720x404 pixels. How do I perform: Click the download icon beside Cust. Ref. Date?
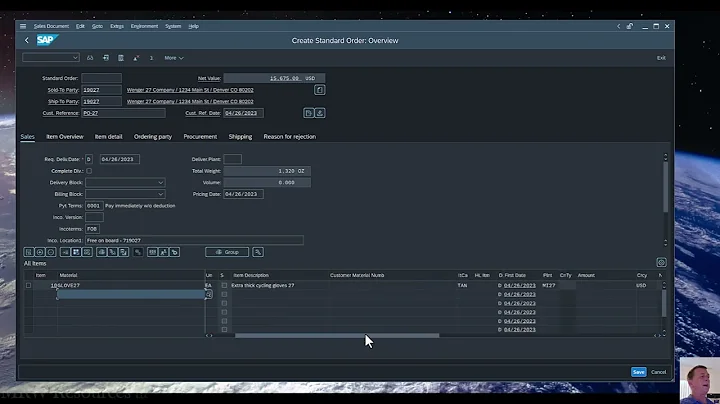[x=320, y=113]
